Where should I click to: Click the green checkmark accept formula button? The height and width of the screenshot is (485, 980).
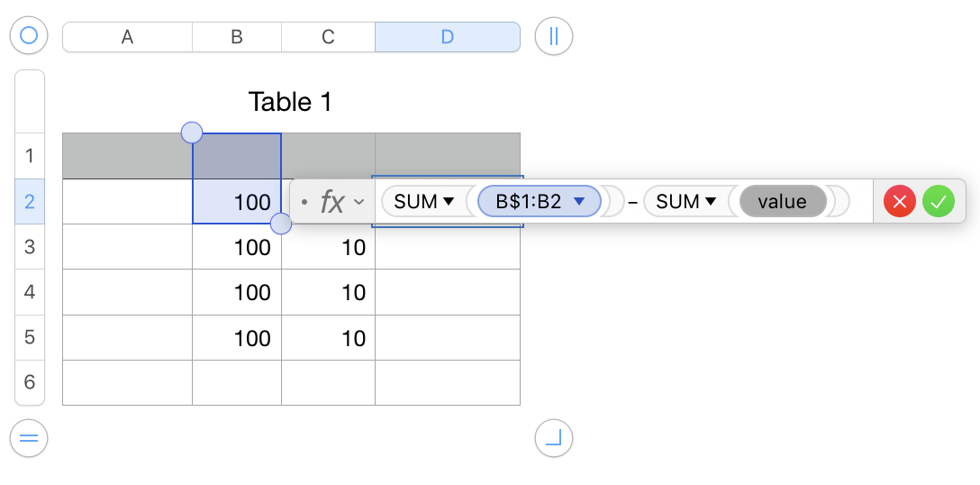pos(938,202)
